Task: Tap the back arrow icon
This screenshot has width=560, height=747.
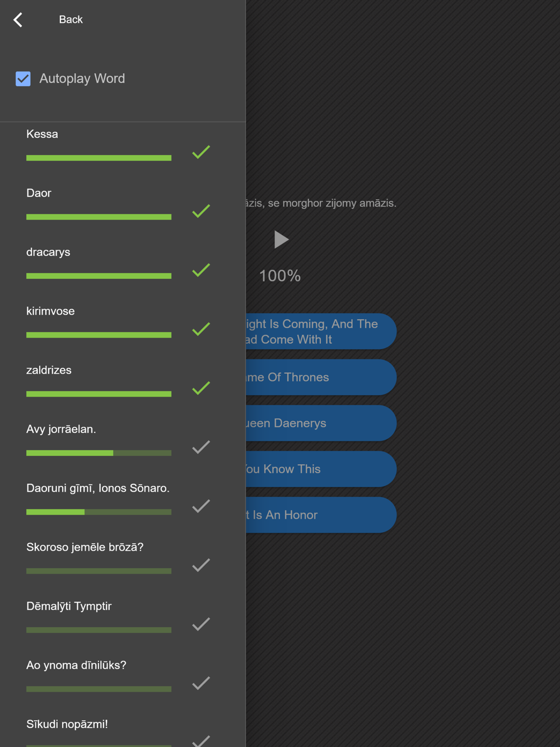Action: pyautogui.click(x=18, y=20)
